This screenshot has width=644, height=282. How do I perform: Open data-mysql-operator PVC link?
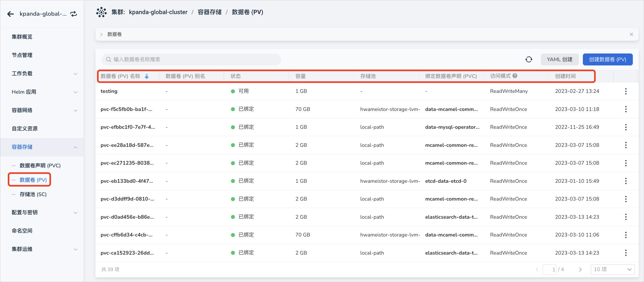(452, 127)
